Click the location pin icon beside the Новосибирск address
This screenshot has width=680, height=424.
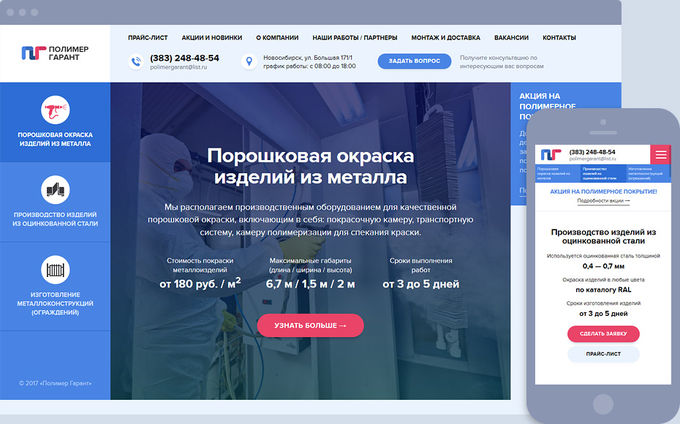[249, 62]
